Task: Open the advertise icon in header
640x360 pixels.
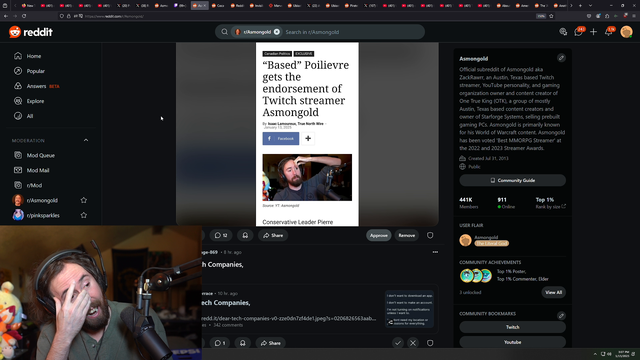Action: coord(563,32)
